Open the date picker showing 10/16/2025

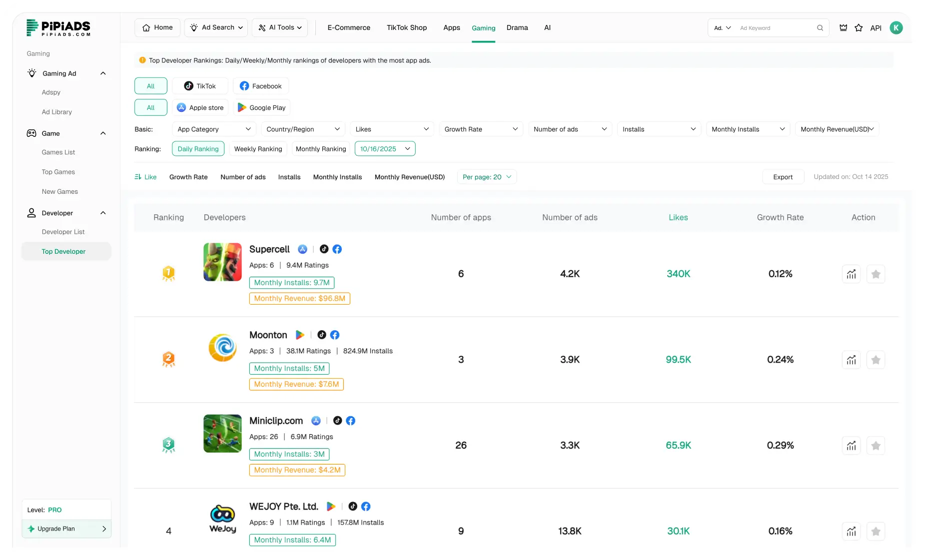(x=385, y=148)
